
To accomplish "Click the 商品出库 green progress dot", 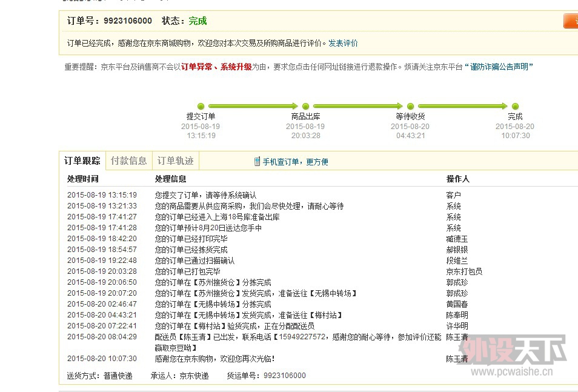I will [x=306, y=107].
